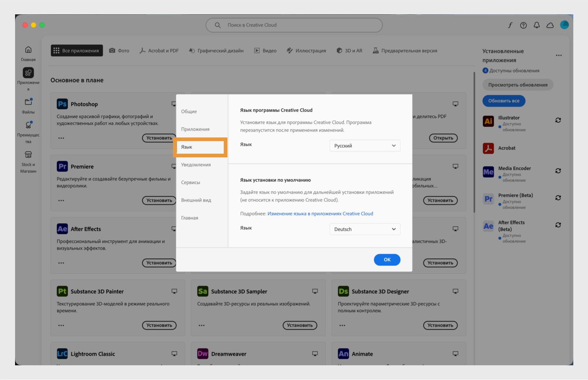Open the fonts icon in top bar
Screen dimensions: 588x380
[510, 25]
